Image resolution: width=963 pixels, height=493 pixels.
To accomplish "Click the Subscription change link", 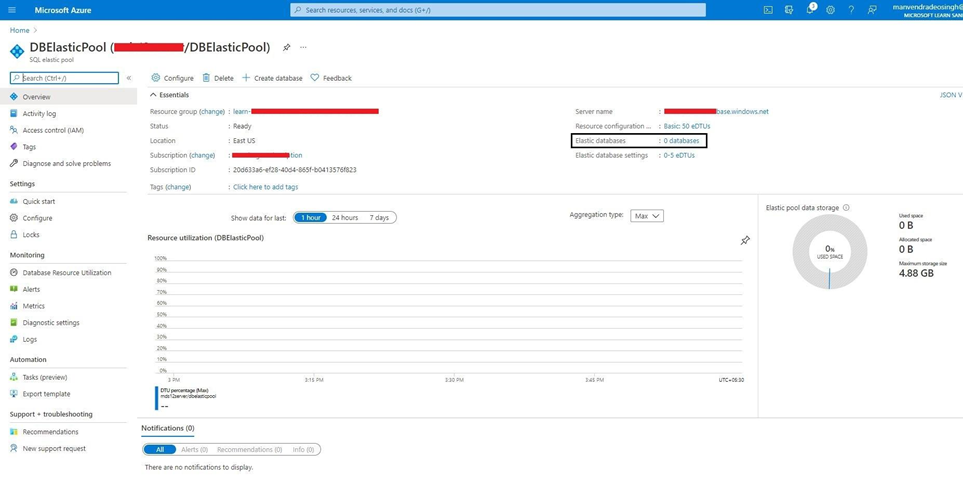I will point(202,155).
